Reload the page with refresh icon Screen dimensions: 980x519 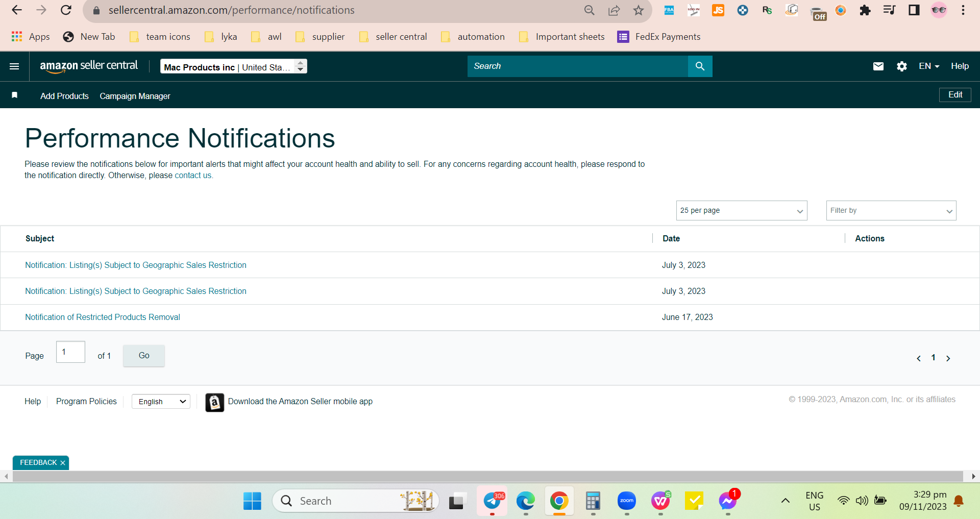tap(66, 10)
